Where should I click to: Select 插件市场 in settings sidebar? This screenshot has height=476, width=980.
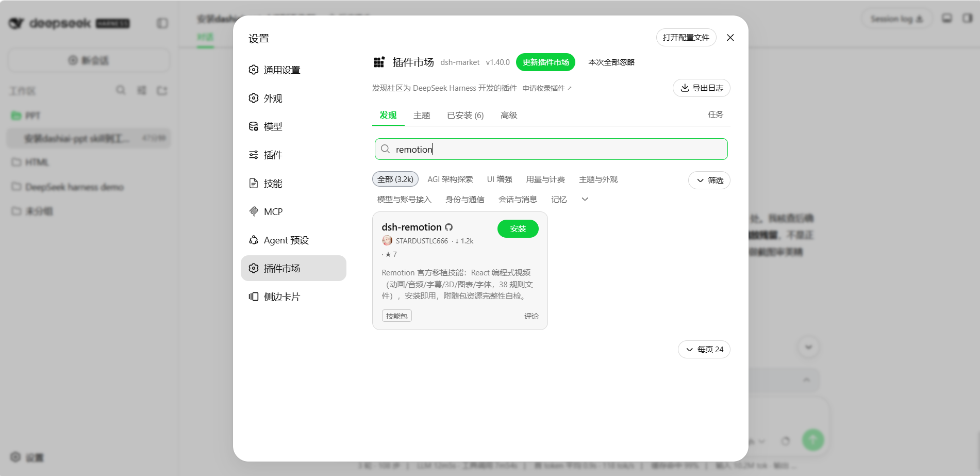[293, 268]
